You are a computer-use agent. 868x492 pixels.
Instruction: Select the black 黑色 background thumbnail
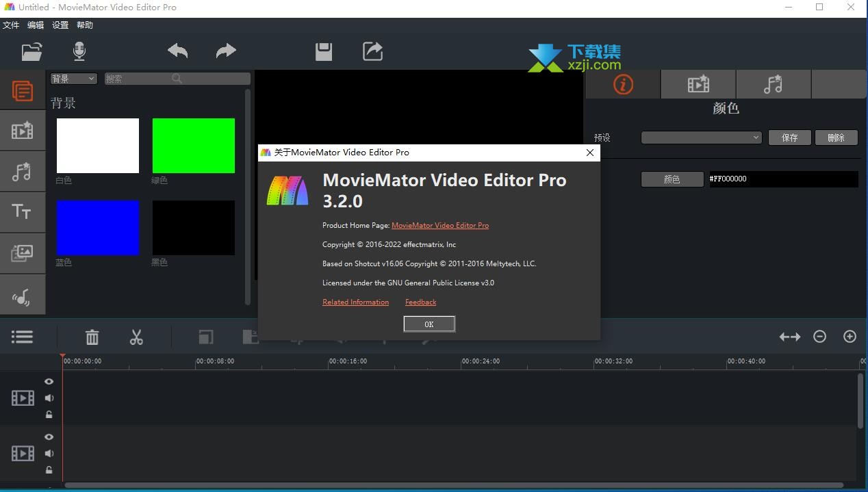(194, 228)
